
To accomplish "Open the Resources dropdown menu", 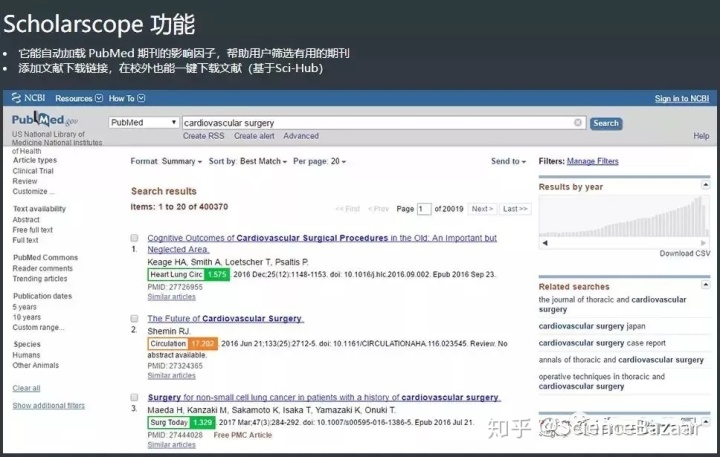I will (x=79, y=98).
